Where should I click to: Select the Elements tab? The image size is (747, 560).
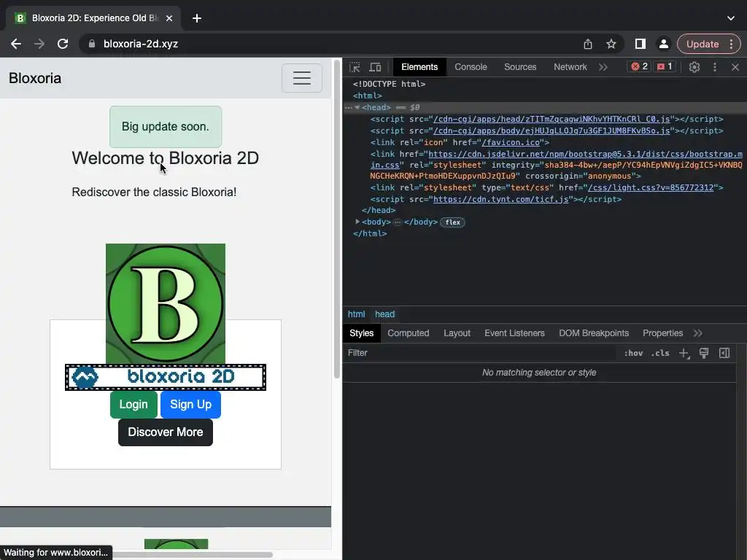tap(419, 67)
